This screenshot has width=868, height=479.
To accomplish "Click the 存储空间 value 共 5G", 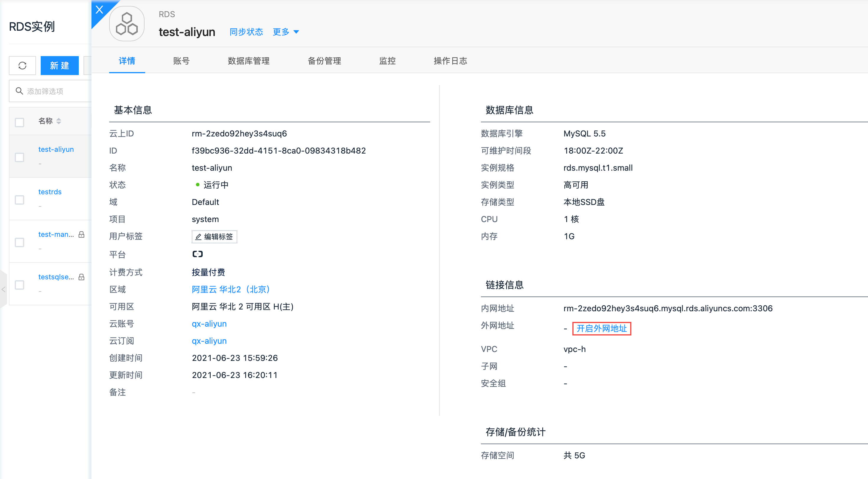I will click(x=574, y=456).
